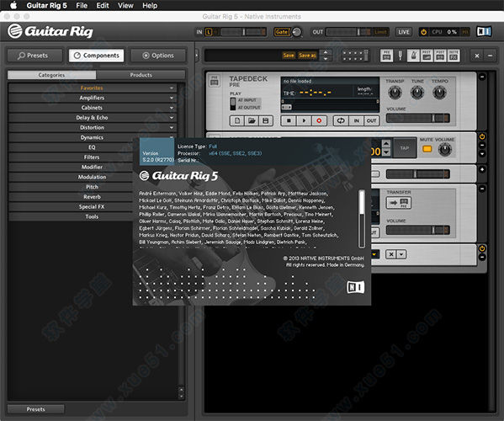
Task: Set the loop OUT point
Action: coord(371,120)
